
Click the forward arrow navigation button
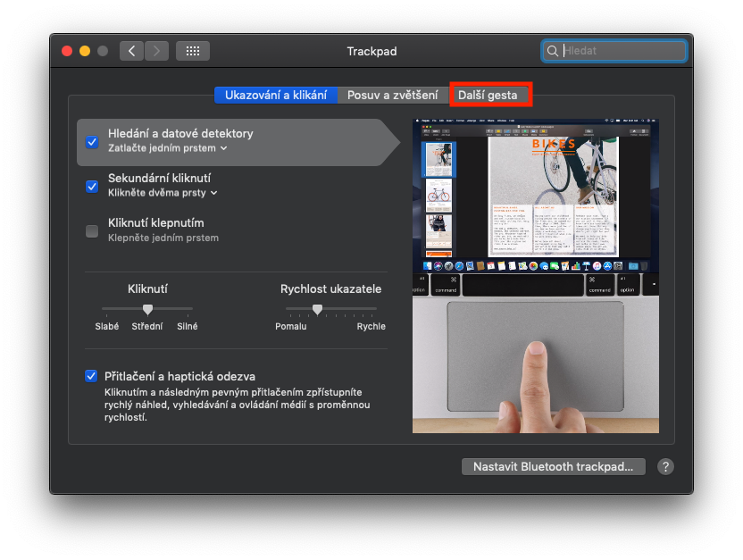pos(157,51)
